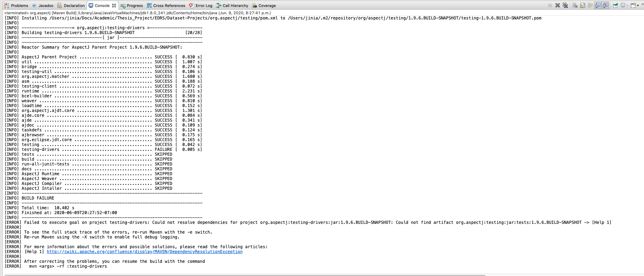Click the terminated Maven Build description line
644x276 pixels.
point(138,13)
